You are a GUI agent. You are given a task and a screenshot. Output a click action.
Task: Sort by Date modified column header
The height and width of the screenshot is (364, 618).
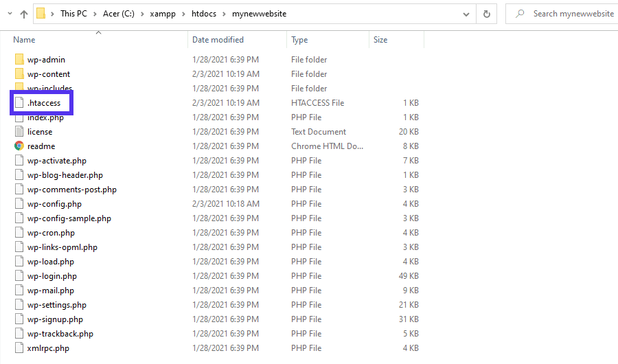pos(218,40)
